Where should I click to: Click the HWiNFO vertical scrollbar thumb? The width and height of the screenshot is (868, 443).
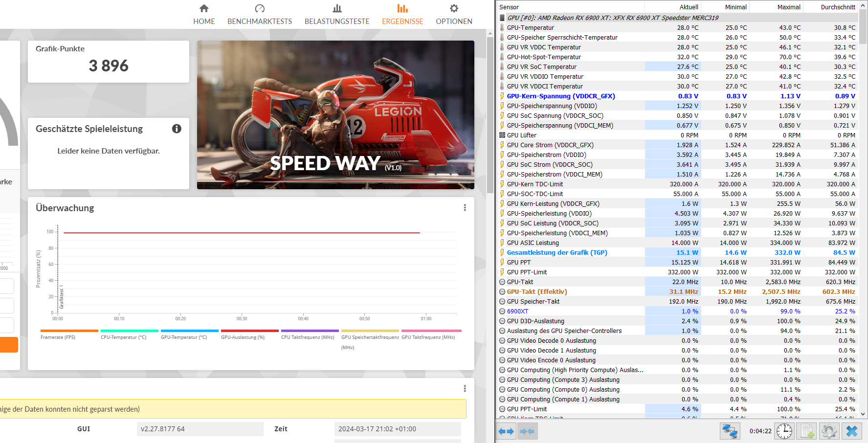[x=863, y=27]
